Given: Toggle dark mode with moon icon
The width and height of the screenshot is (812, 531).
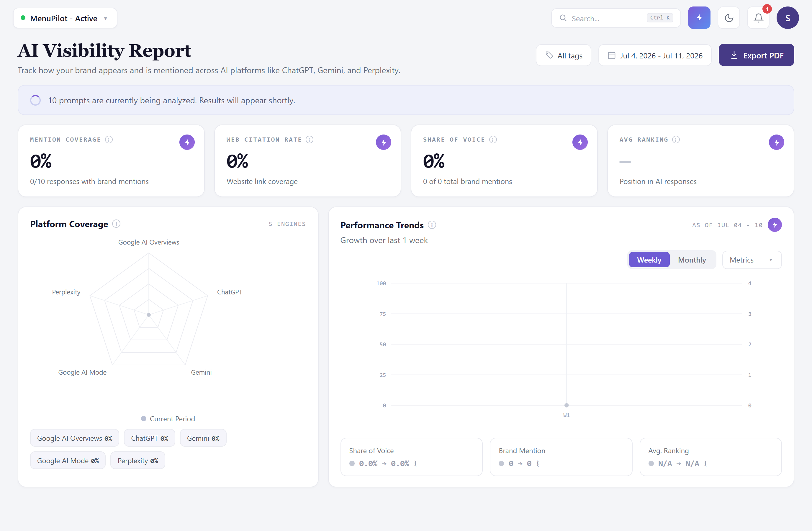Looking at the screenshot, I should click(x=729, y=18).
